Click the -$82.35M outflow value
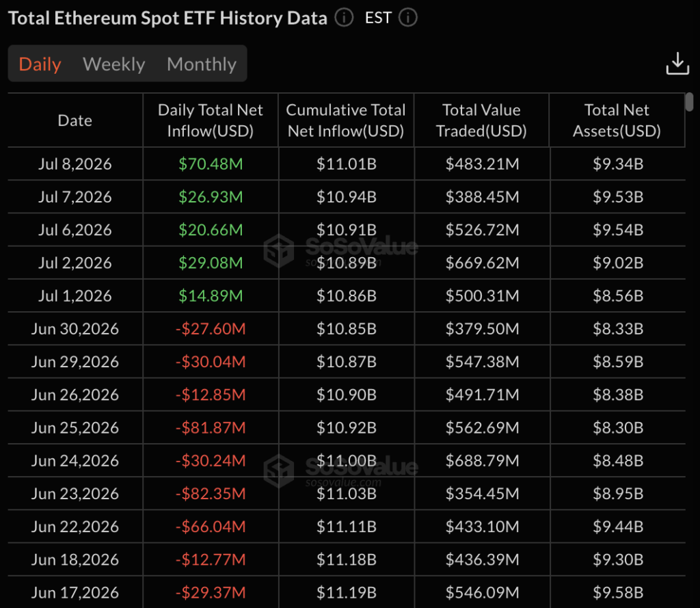This screenshot has height=608, width=700. (x=211, y=494)
